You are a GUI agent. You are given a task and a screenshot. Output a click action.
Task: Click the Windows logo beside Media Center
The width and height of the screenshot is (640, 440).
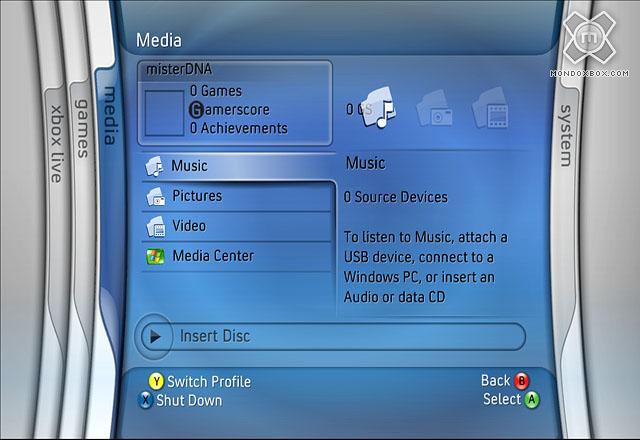point(154,256)
